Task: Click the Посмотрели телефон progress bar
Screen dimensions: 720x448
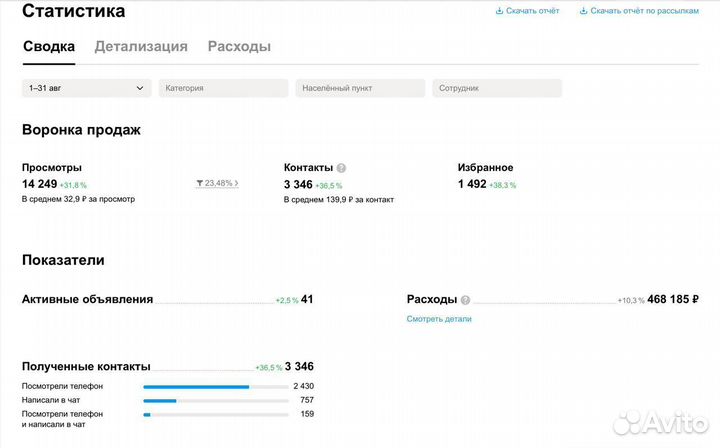Action: point(216,387)
